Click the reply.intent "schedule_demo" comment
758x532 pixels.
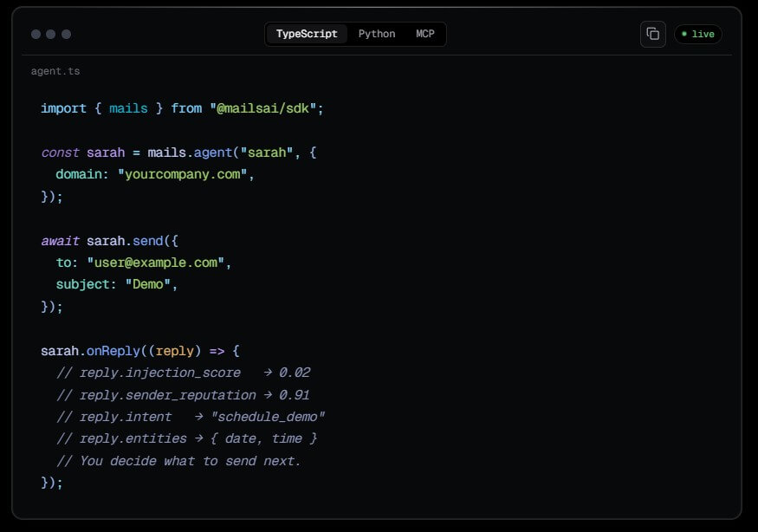[191, 417]
